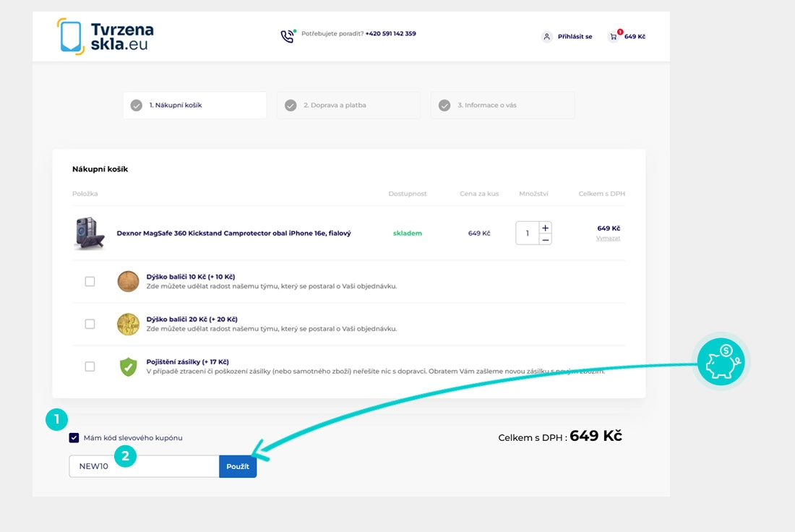This screenshot has height=532, width=795.
Task: Decrease quantity with the minus button
Action: 546,239
